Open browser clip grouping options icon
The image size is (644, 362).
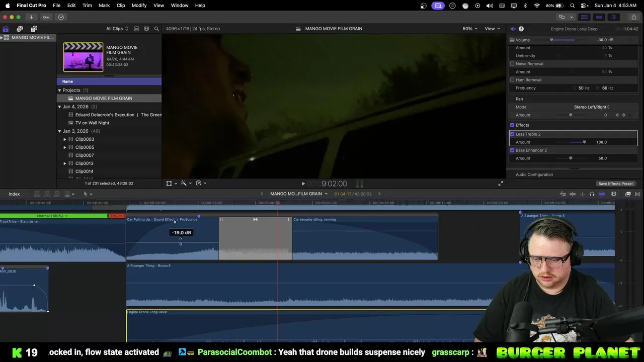pos(146,29)
